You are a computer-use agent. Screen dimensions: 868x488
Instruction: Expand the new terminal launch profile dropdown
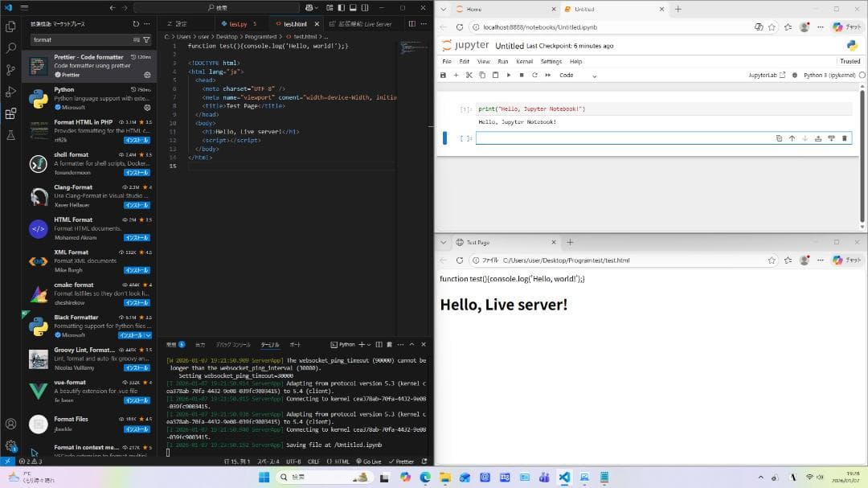pos(371,344)
